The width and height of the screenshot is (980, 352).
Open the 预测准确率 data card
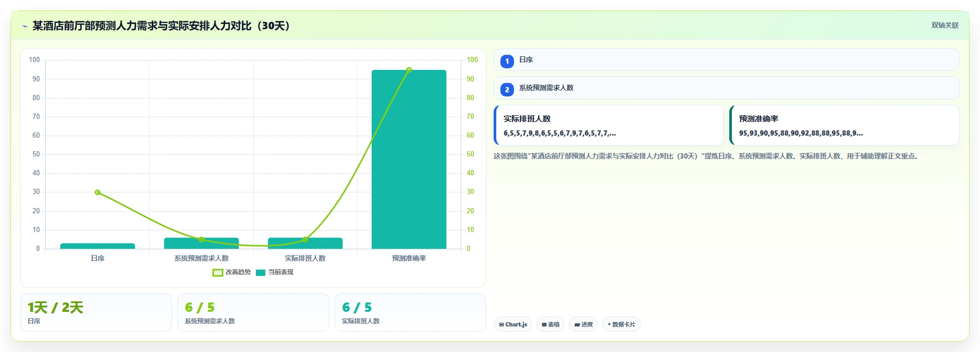tap(844, 125)
